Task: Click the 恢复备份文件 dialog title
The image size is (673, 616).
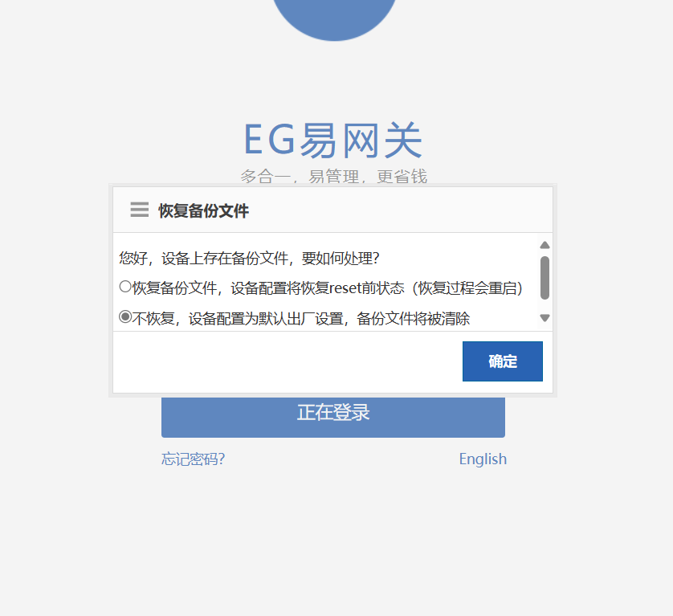Action: pyautogui.click(x=203, y=210)
